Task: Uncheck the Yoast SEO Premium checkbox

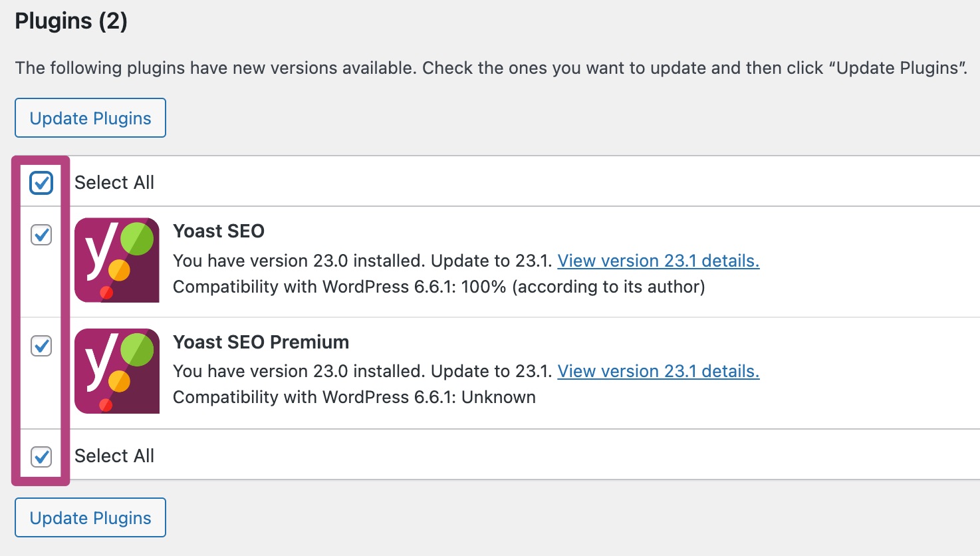Action: click(41, 346)
